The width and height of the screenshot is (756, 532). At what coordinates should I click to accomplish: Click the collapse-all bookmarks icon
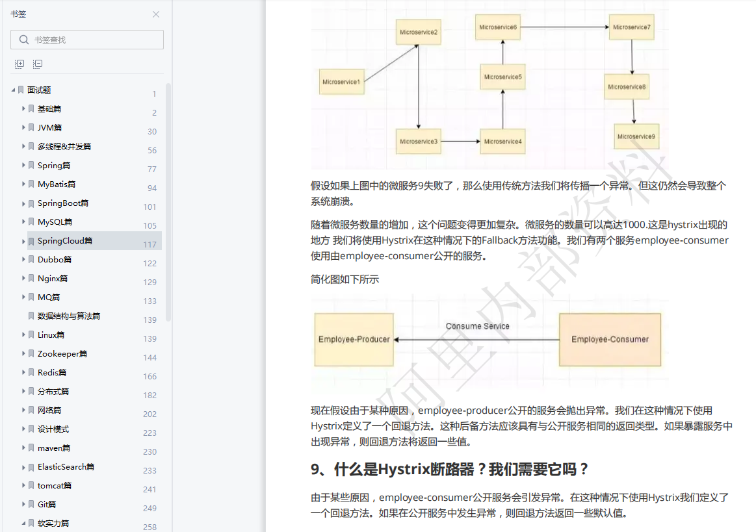coord(37,63)
